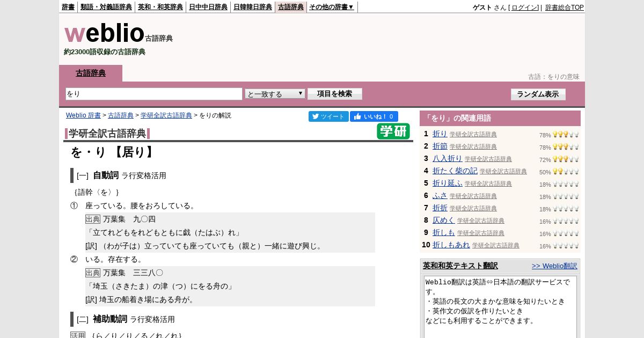Open related term 仄めく
The image size is (644, 338).
tap(443, 221)
